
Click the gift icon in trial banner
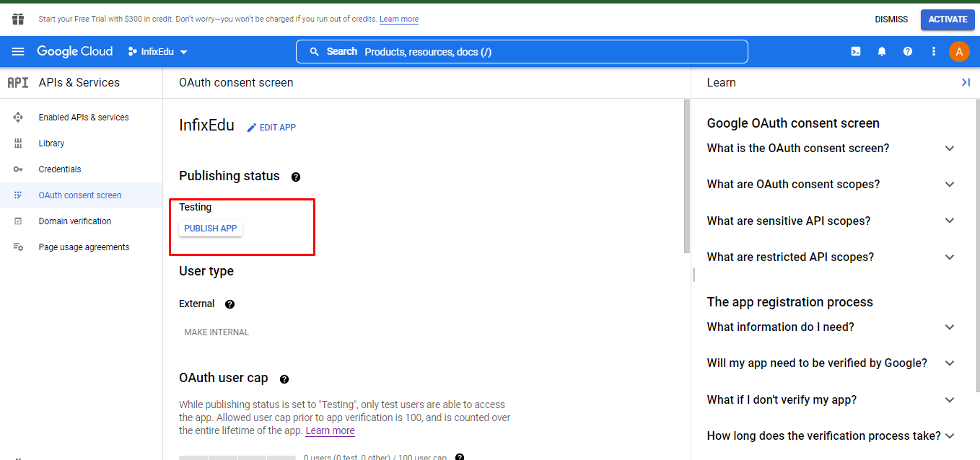click(x=18, y=19)
